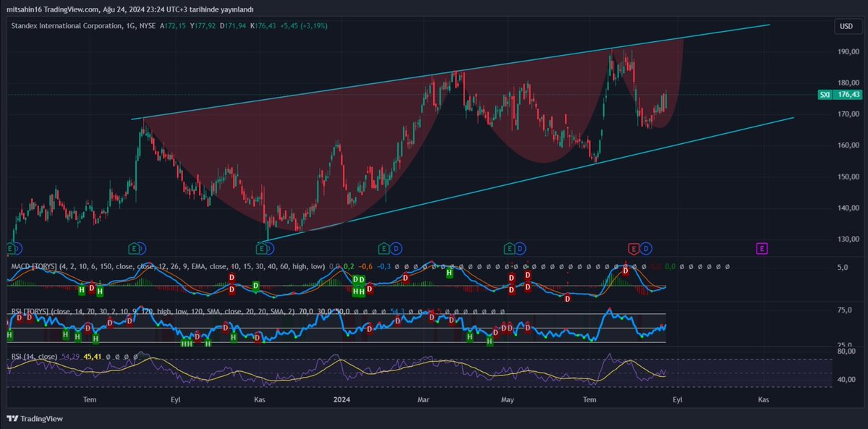
Task: Select the RSI (14, close) indicator legend
Action: pos(35,357)
